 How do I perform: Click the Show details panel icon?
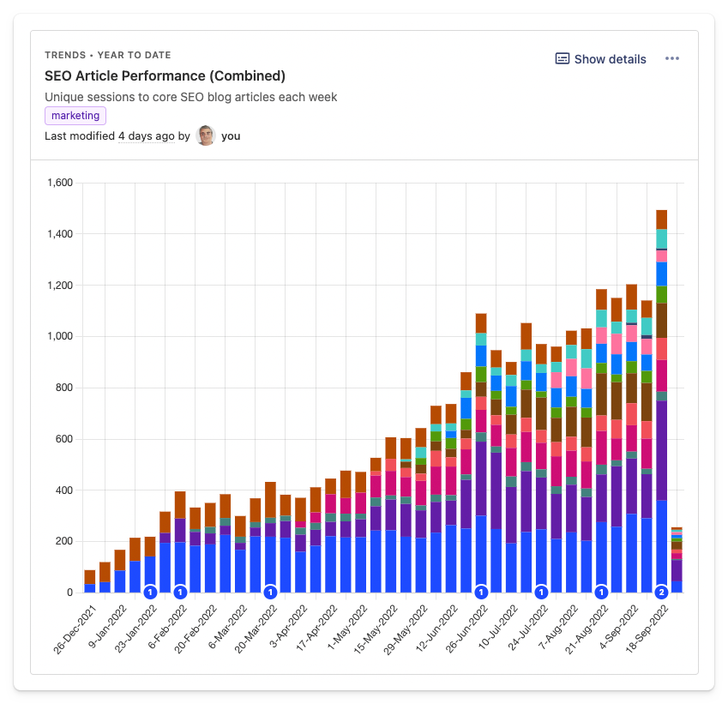point(562,58)
